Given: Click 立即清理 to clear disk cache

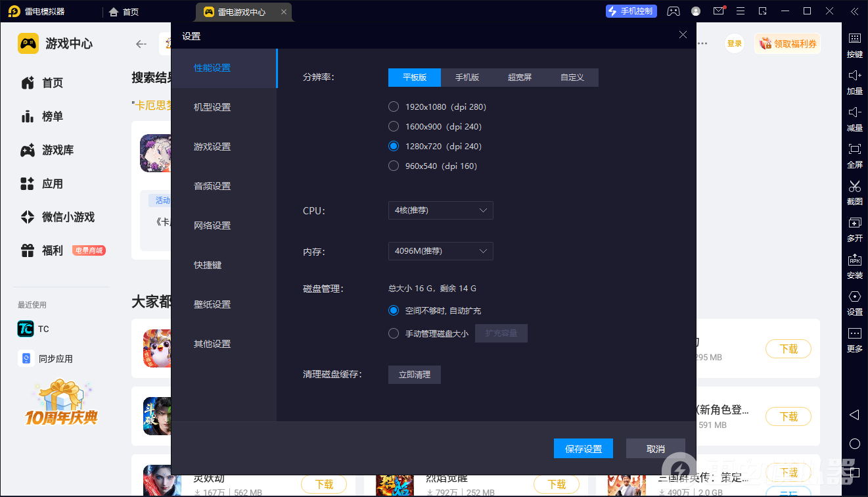Looking at the screenshot, I should (x=415, y=375).
